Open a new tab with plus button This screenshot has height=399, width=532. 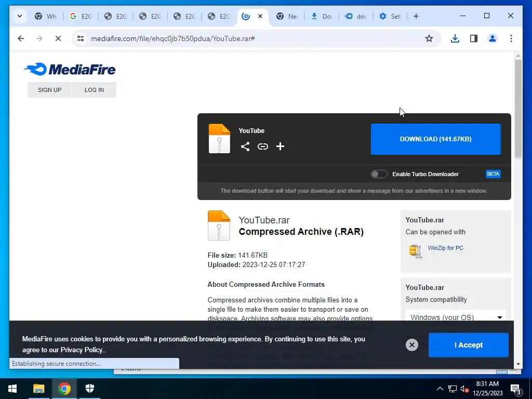pos(416,16)
